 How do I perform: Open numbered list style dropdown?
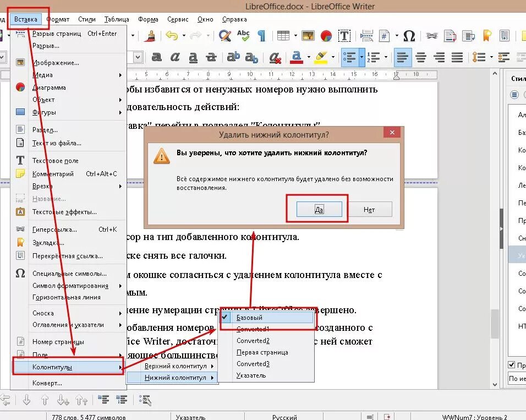(386, 57)
